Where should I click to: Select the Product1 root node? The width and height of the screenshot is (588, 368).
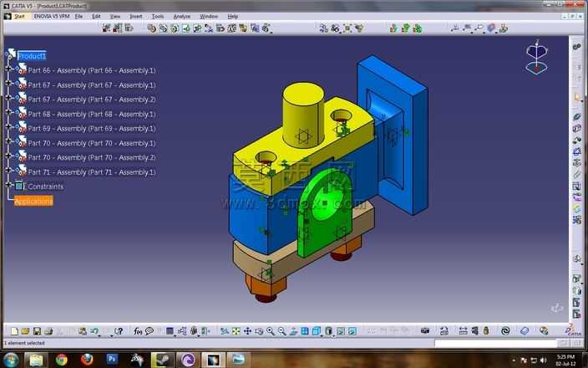[32, 56]
